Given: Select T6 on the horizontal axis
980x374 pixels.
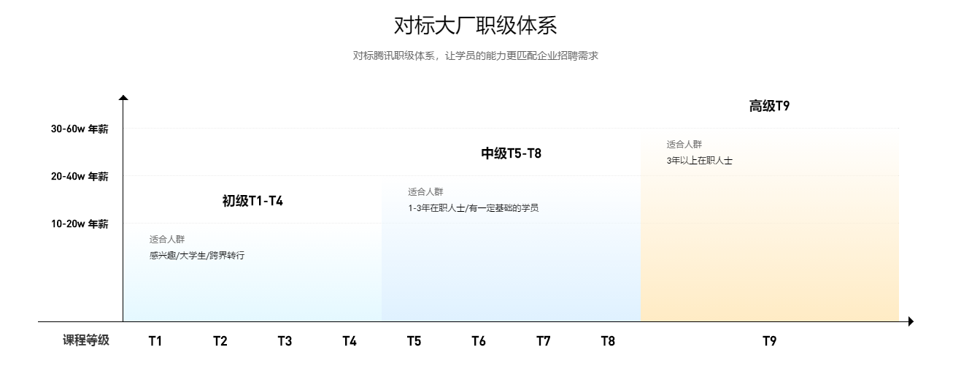Looking at the screenshot, I should [479, 341].
